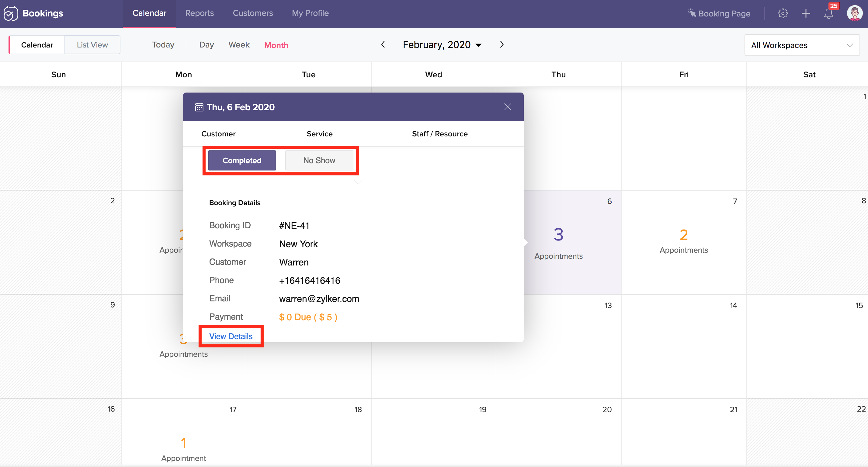Screen dimensions: 868x467
Task: Open notifications bell icon
Action: point(828,13)
